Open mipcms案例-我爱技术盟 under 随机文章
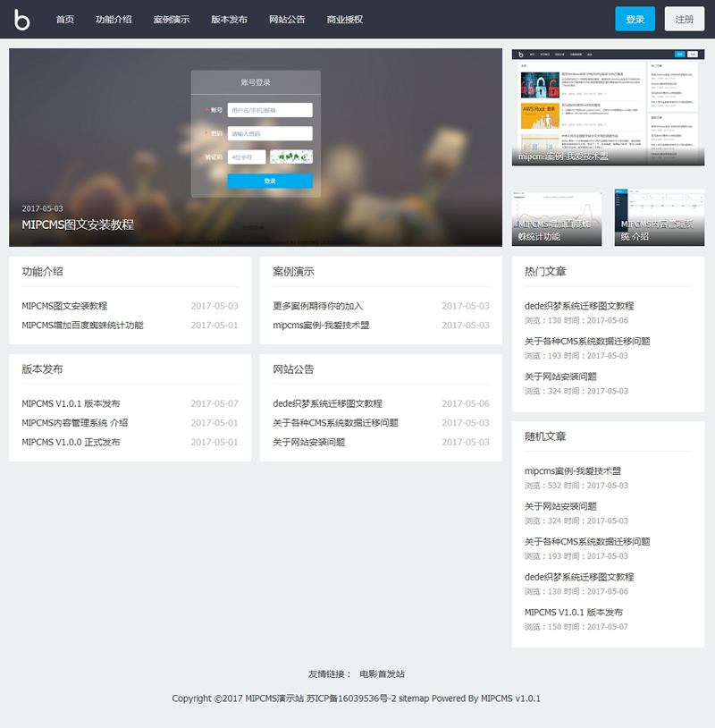Viewport: 715px width, 728px height. point(573,471)
